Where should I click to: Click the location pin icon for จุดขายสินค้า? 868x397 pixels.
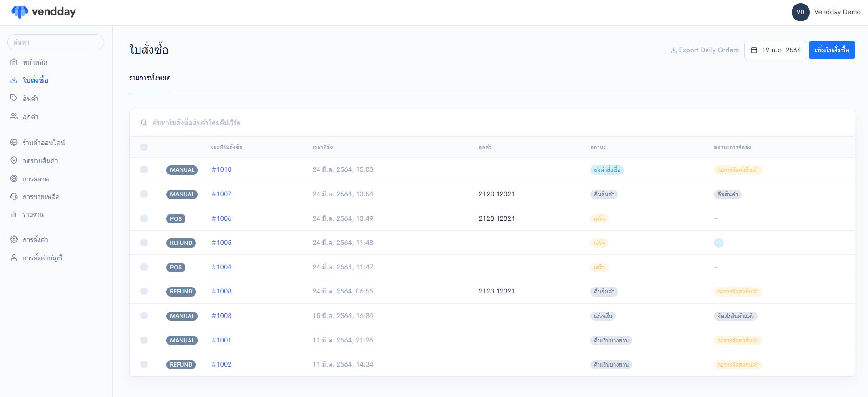coord(14,160)
